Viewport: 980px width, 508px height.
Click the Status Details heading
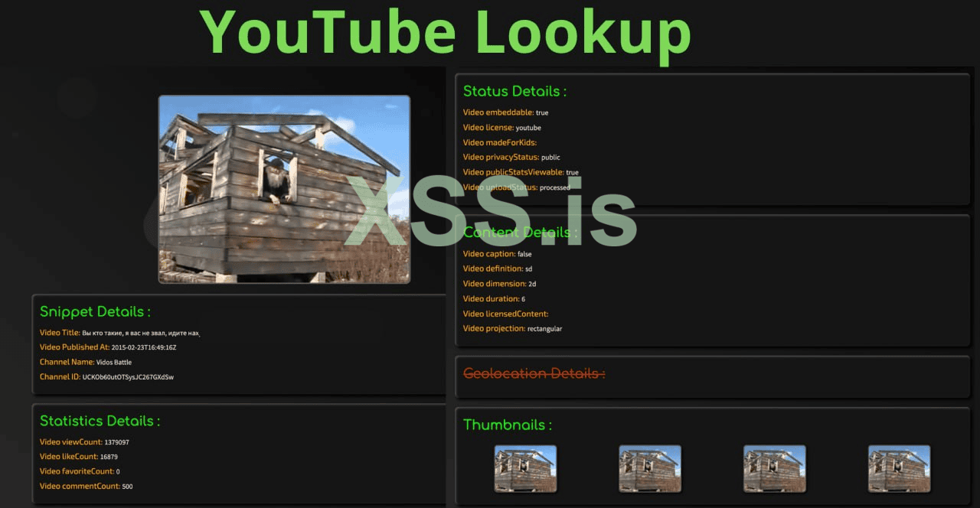coord(514,91)
